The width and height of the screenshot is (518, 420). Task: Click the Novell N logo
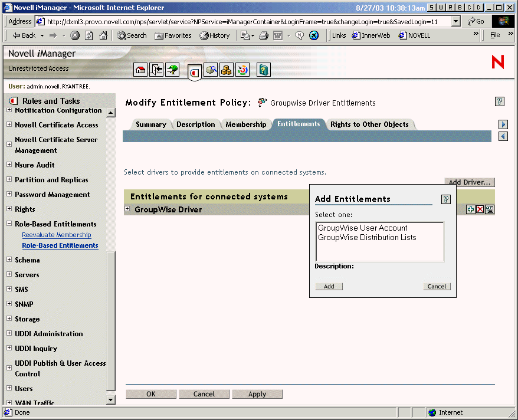click(x=497, y=62)
